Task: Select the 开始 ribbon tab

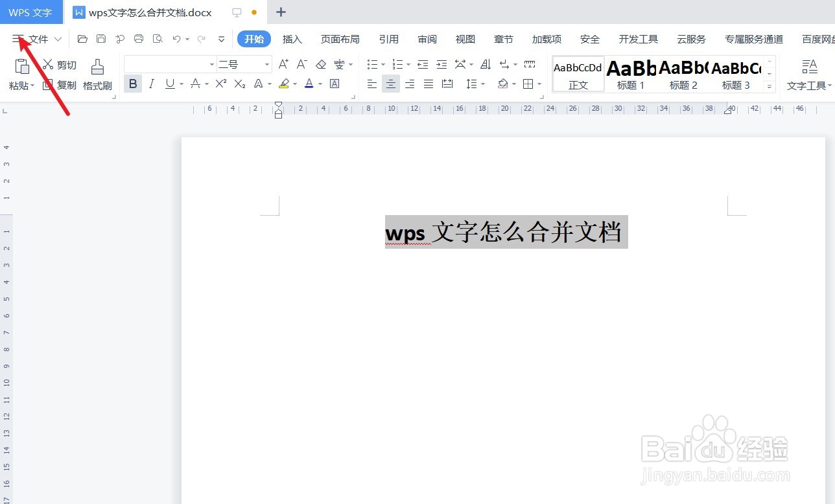Action: (254, 39)
